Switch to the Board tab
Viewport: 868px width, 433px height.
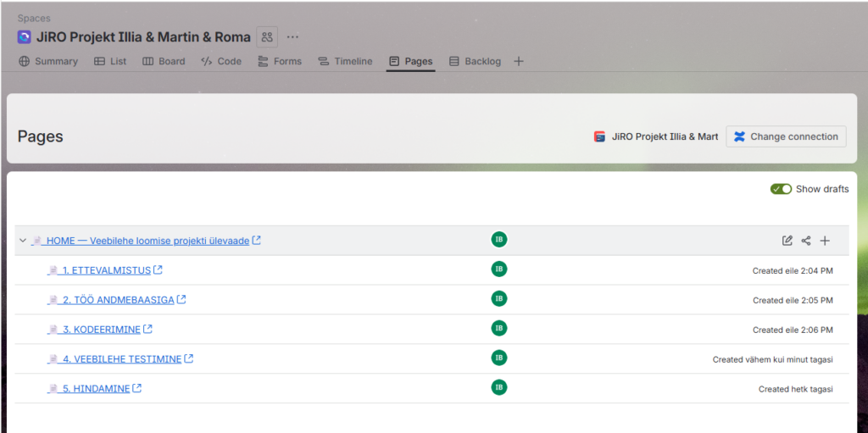point(164,61)
